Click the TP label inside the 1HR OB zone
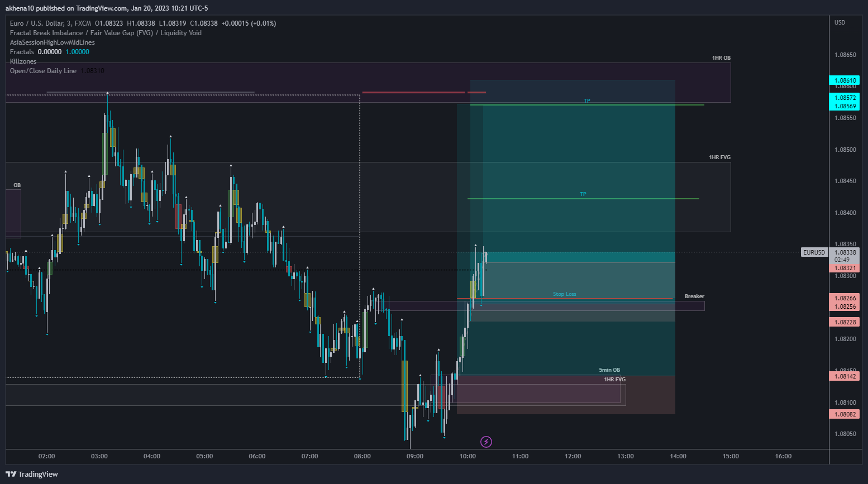Image resolution: width=868 pixels, height=484 pixels. [x=587, y=101]
